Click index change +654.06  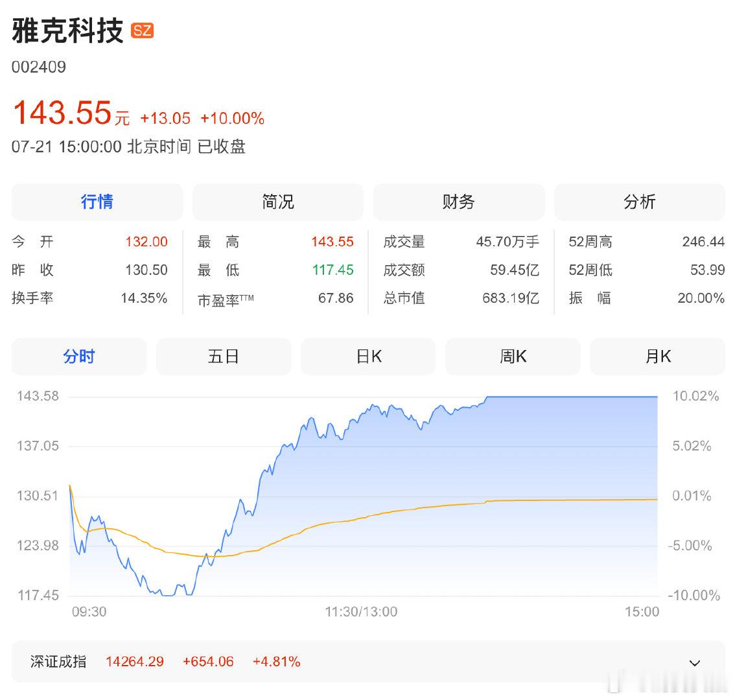[x=208, y=662]
